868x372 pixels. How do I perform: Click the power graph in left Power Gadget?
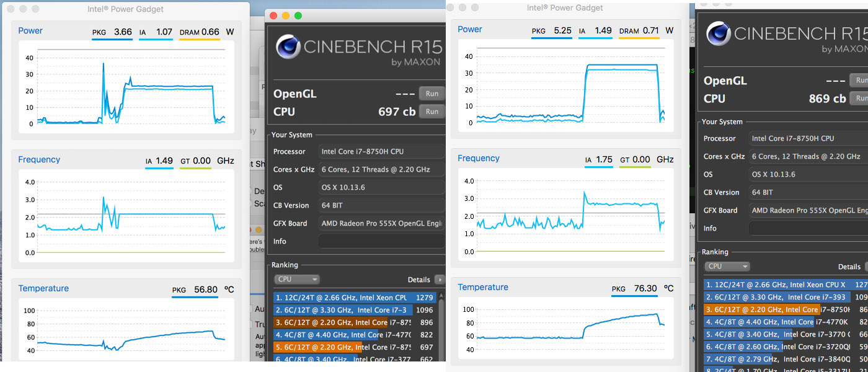(x=126, y=86)
